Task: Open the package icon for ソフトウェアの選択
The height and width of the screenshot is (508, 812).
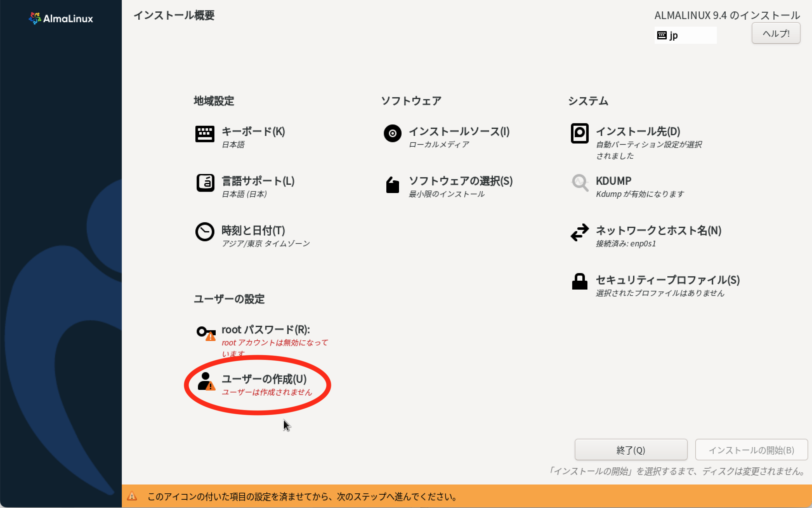Action: (392, 184)
